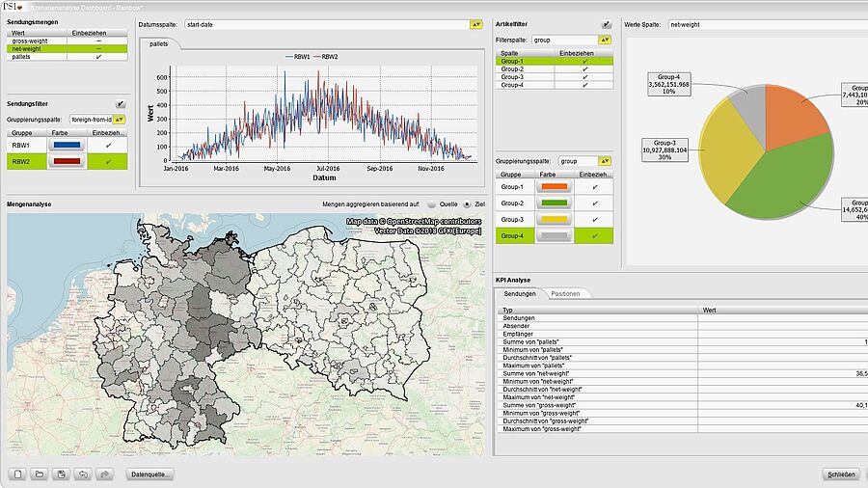Toggle the Sendungsfilter checkmark icon button

click(x=120, y=104)
